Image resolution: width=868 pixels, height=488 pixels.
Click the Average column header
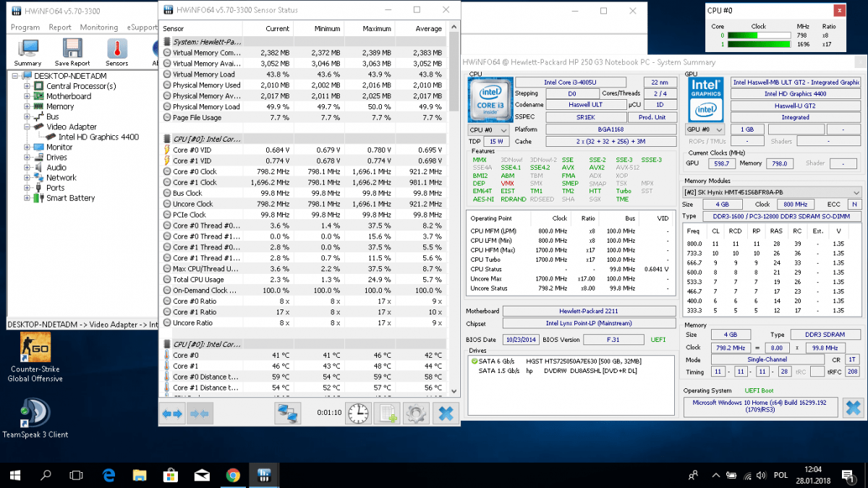click(420, 29)
